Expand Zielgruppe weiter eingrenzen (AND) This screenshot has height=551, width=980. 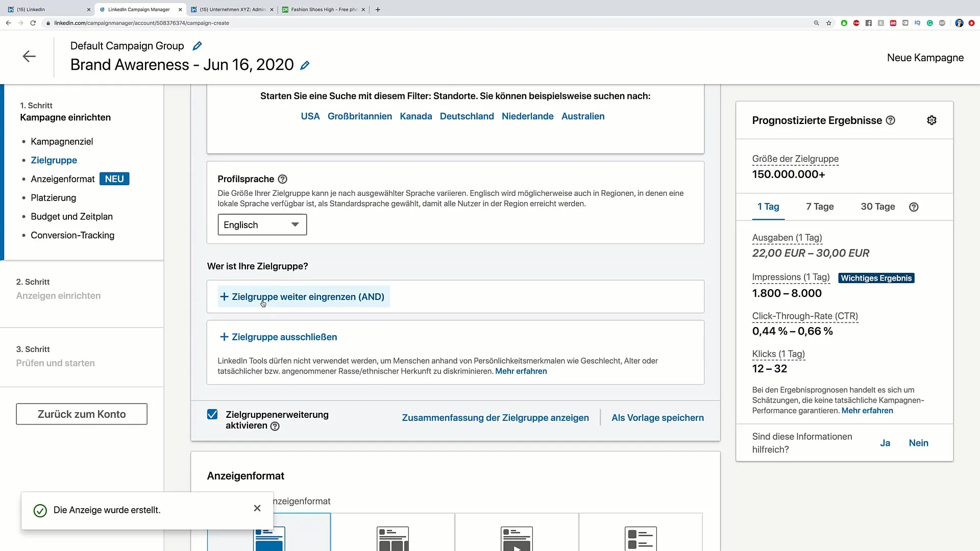303,297
